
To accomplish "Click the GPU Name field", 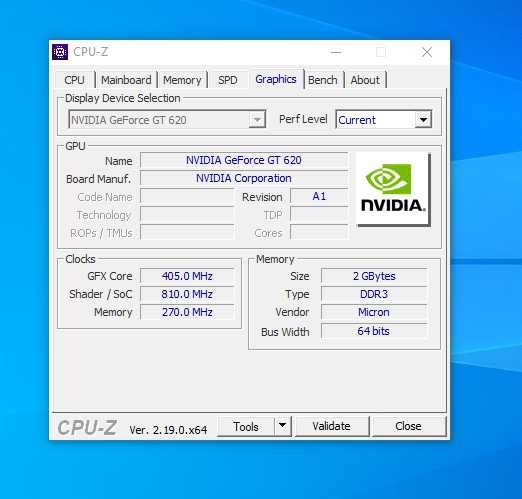I will pos(244,160).
